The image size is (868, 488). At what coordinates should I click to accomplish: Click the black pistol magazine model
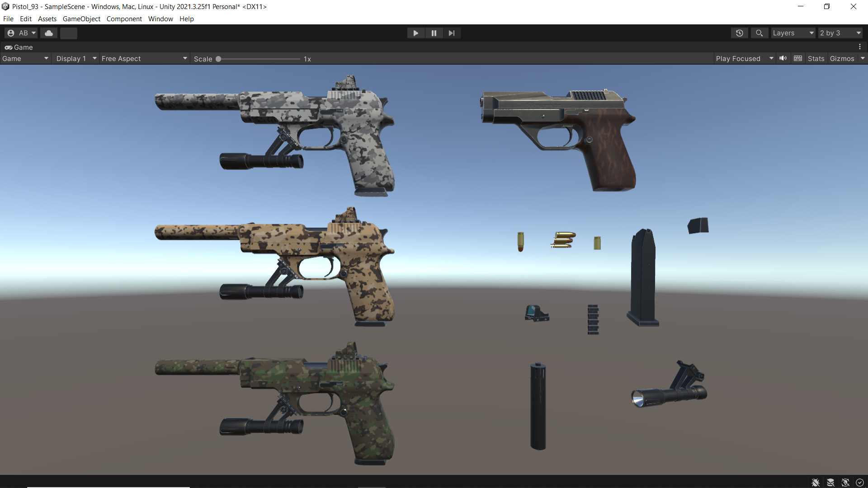(x=643, y=277)
